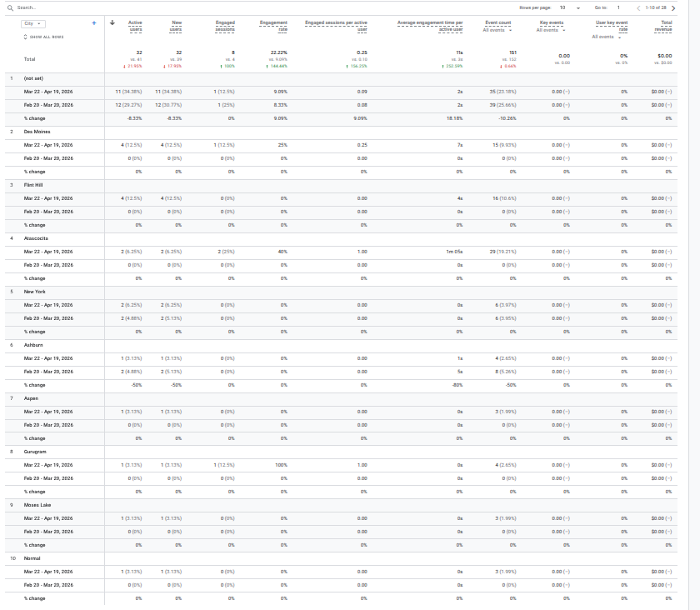Sort by Total revenue column header

tap(663, 26)
